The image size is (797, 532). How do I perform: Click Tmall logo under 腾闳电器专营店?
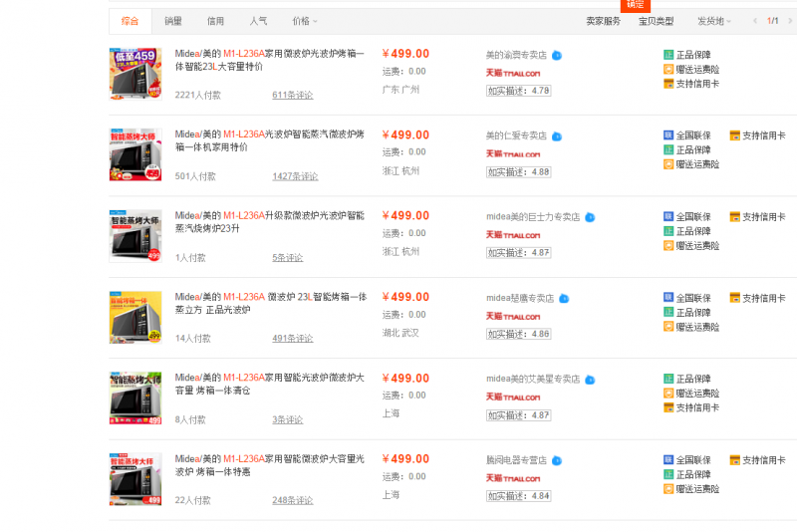click(513, 478)
